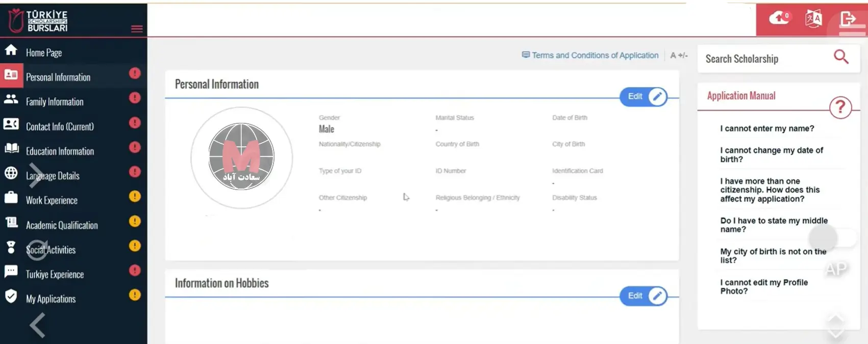Open the Application Manual question mark icon

click(x=840, y=108)
